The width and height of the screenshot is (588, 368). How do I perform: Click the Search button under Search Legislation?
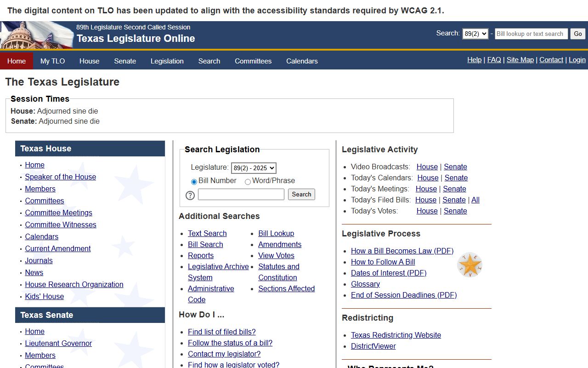tap(301, 194)
